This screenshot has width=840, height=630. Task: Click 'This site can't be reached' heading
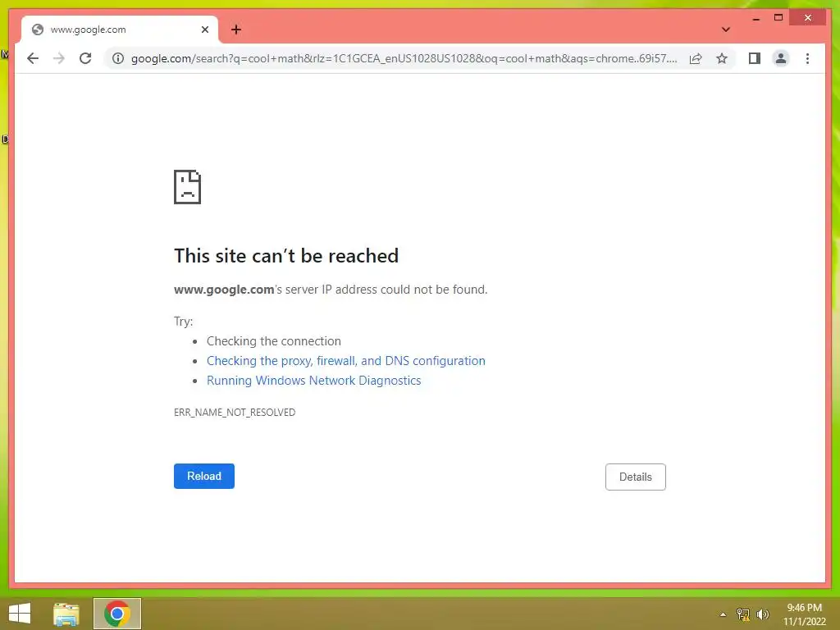[x=286, y=256]
